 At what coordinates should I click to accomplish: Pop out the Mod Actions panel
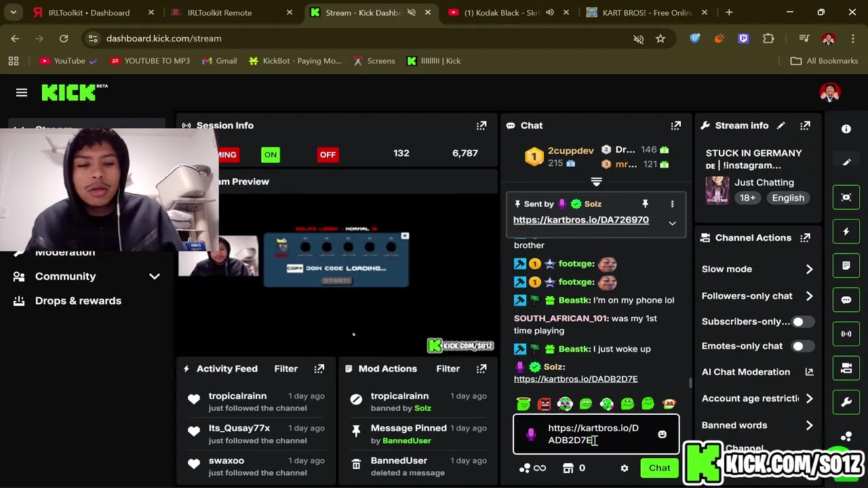[x=481, y=369]
